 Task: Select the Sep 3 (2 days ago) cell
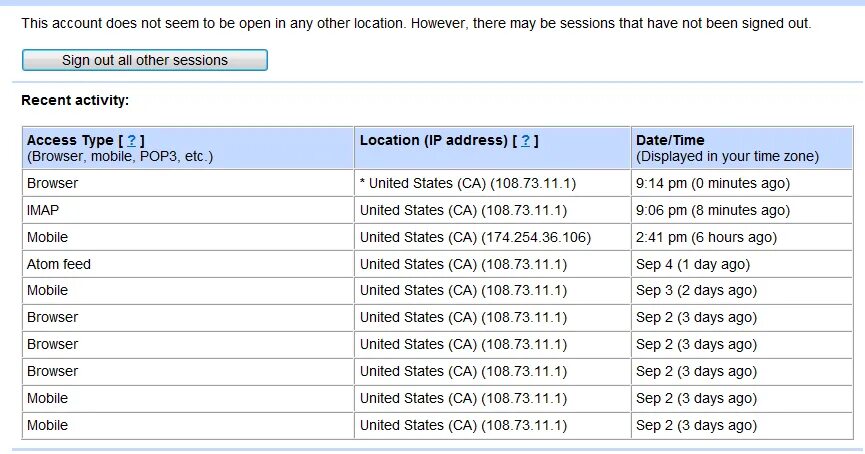696,290
